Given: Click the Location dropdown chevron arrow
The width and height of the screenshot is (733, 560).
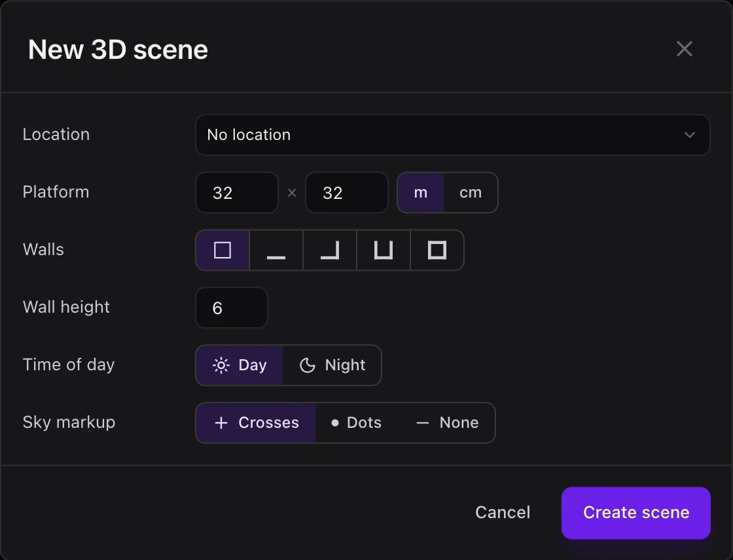Looking at the screenshot, I should (690, 135).
